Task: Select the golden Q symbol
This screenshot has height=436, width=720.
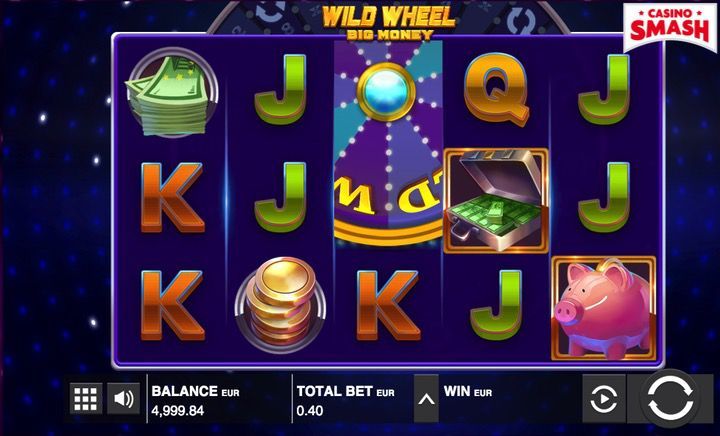Action: click(496, 89)
